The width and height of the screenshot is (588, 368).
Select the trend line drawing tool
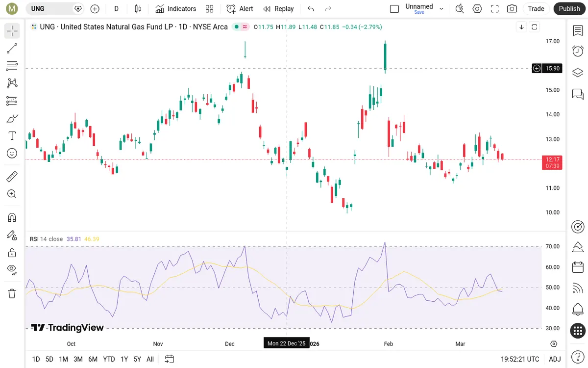pyautogui.click(x=12, y=48)
